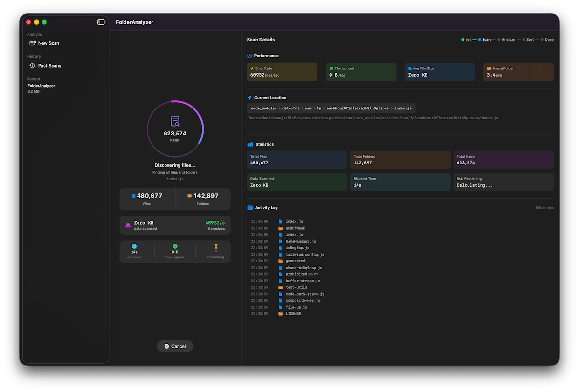The height and width of the screenshot is (392, 579).
Task: Click the green throughput icon above 0 B
Action: pyautogui.click(x=175, y=246)
